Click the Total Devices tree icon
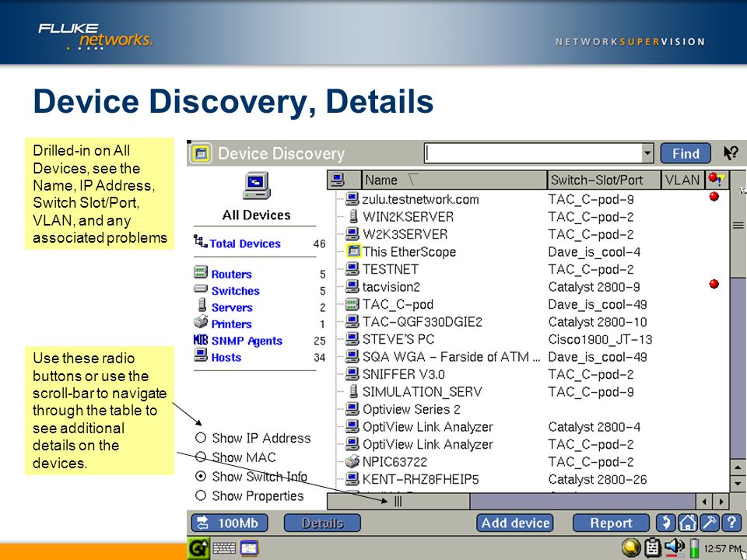747x560 pixels. point(200,241)
